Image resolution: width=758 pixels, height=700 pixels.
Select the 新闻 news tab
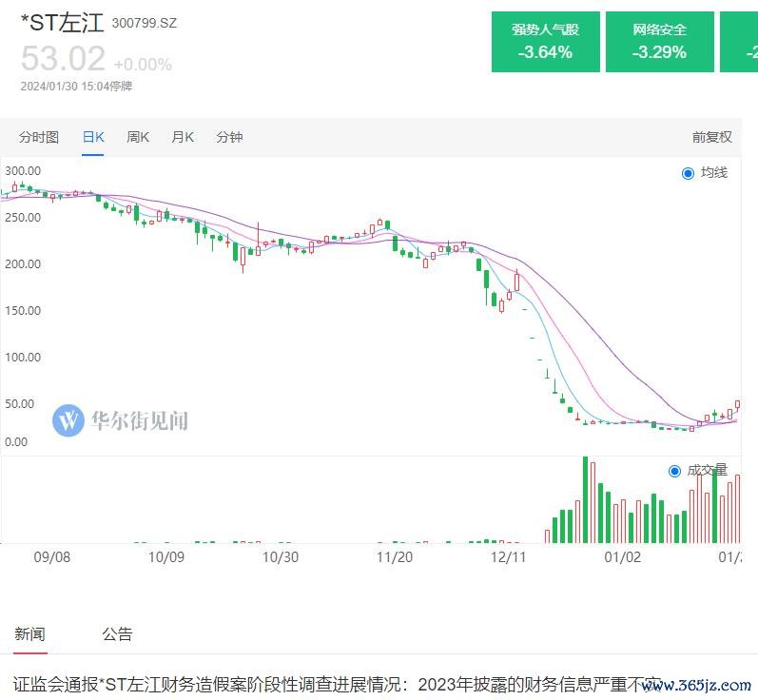[x=29, y=633]
